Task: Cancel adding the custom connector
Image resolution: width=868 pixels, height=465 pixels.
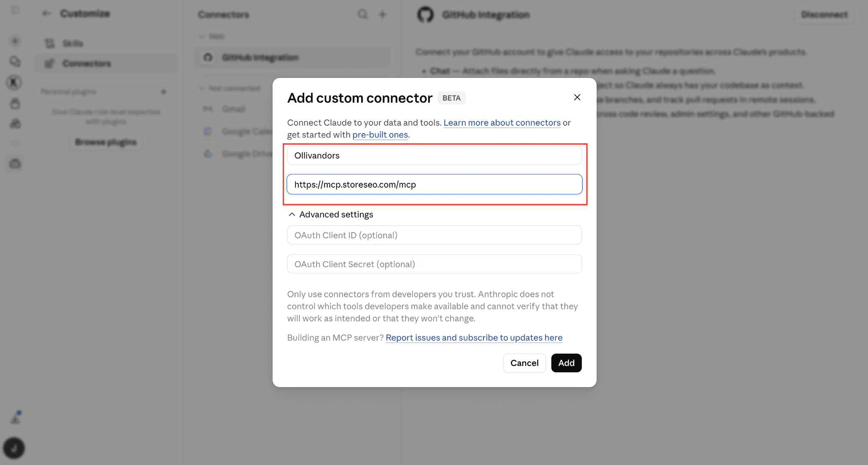Action: (524, 363)
